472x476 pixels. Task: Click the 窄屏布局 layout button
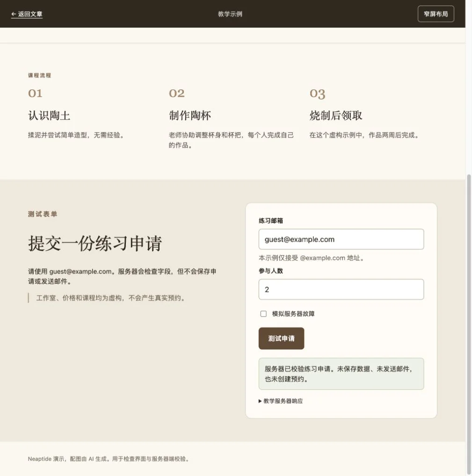point(436,14)
